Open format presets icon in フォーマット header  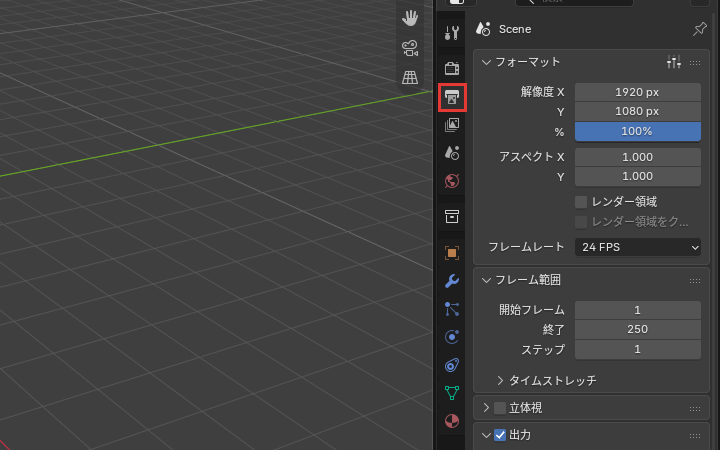pyautogui.click(x=674, y=62)
